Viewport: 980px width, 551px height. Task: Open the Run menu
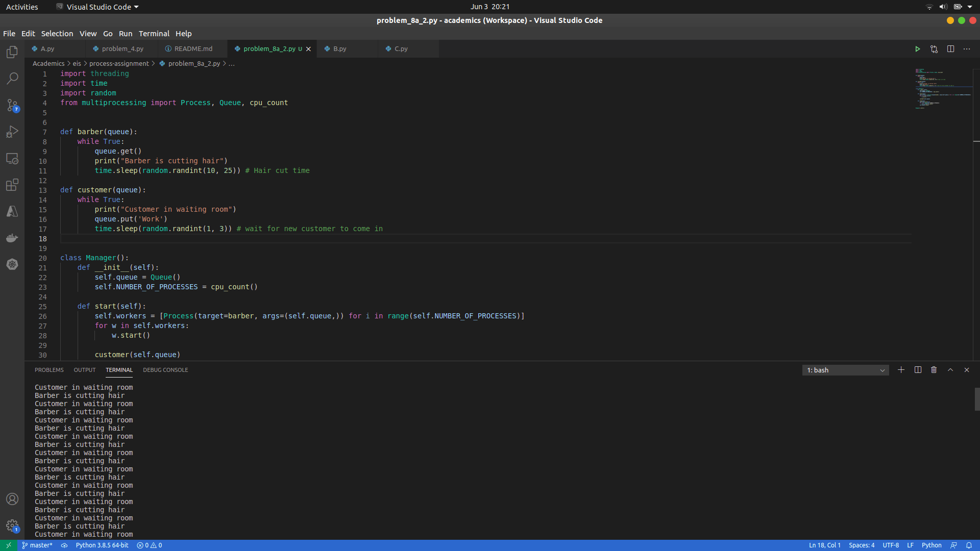coord(126,34)
